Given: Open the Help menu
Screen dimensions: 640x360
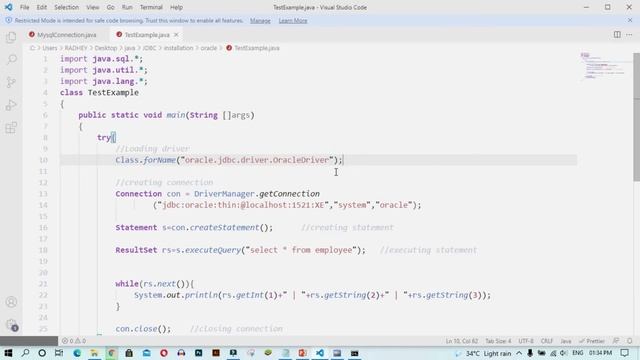Looking at the screenshot, I should (176, 7).
